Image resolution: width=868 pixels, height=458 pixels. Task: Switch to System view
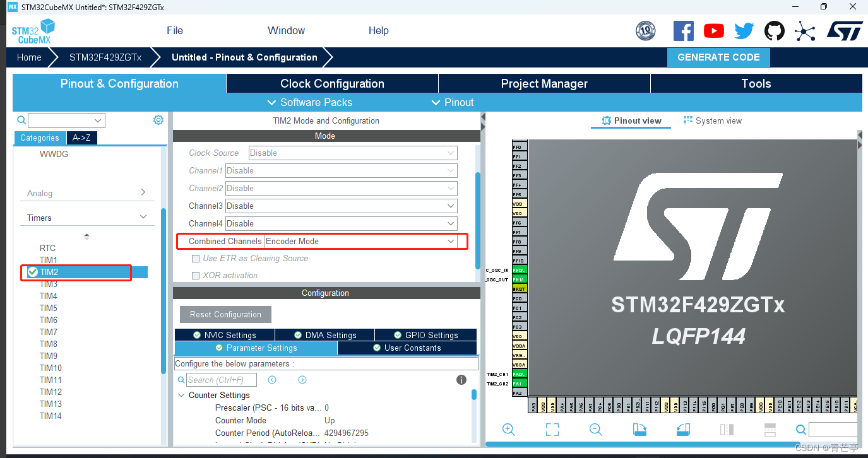pyautogui.click(x=713, y=120)
